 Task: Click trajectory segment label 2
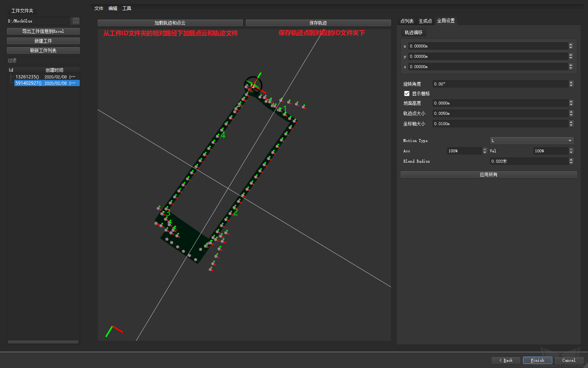236,212
